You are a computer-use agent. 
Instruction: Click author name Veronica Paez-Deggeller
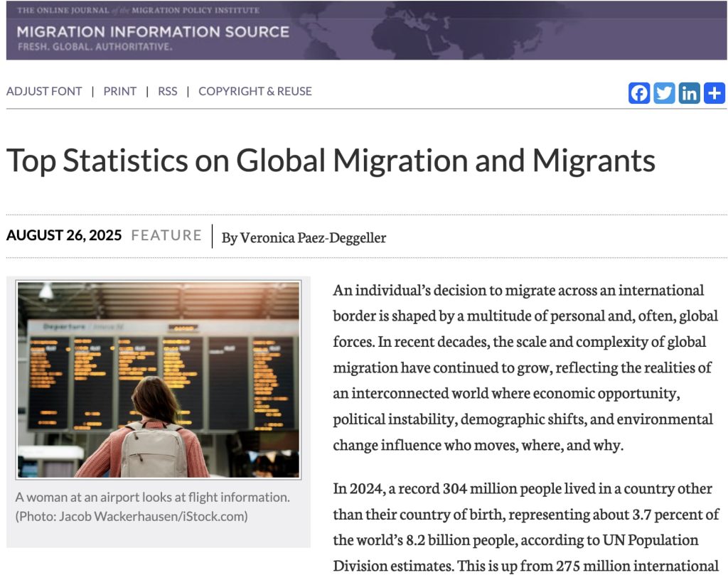[x=313, y=237]
